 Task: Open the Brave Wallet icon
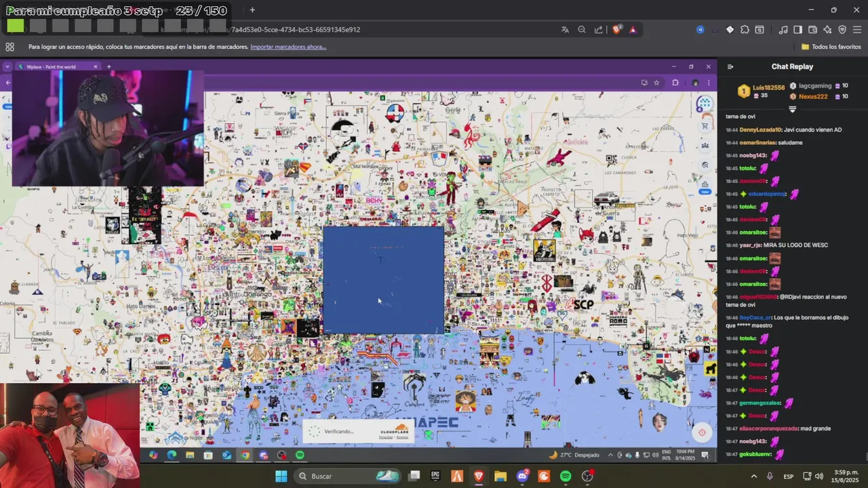coord(813,30)
